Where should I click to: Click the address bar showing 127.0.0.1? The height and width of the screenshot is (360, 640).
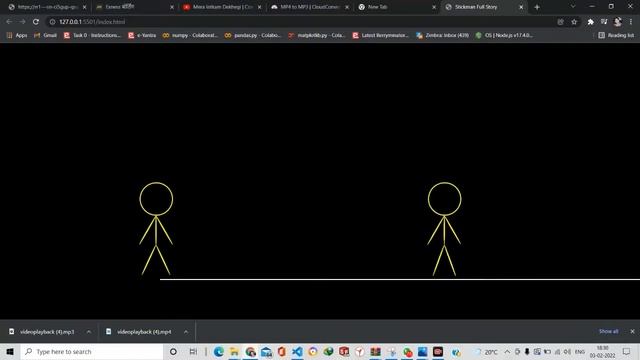click(302, 22)
